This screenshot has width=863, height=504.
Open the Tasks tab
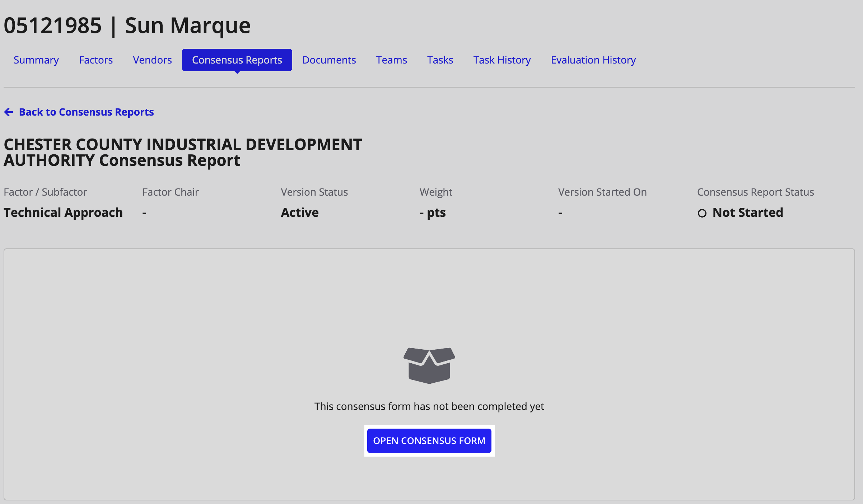[440, 60]
